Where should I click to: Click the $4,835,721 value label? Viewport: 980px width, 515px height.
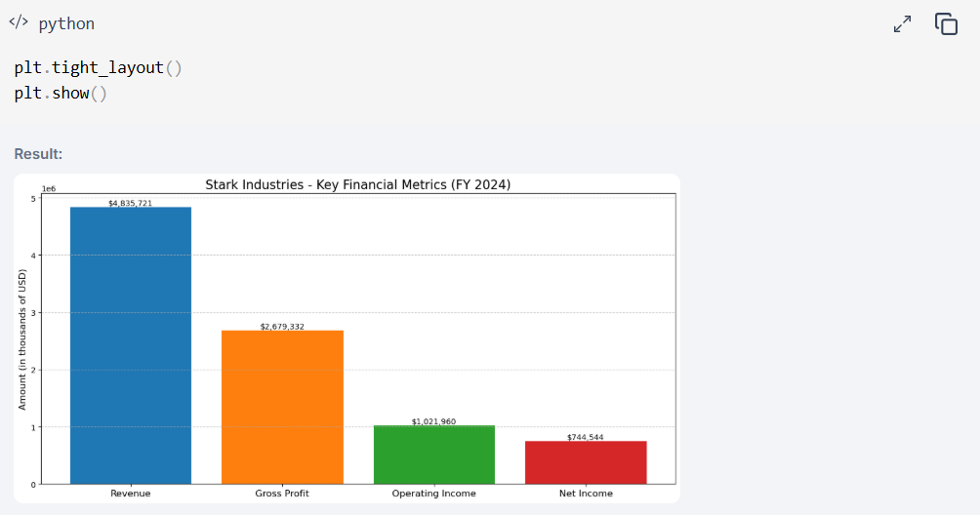click(131, 203)
